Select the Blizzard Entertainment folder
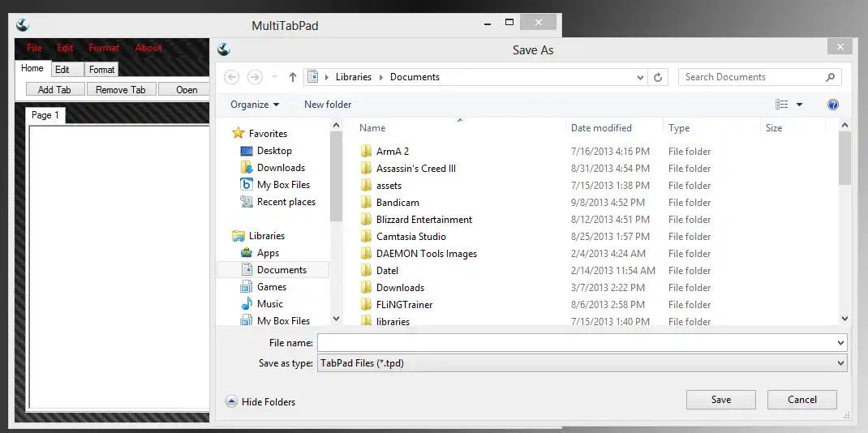The height and width of the screenshot is (433, 868). [x=424, y=220]
